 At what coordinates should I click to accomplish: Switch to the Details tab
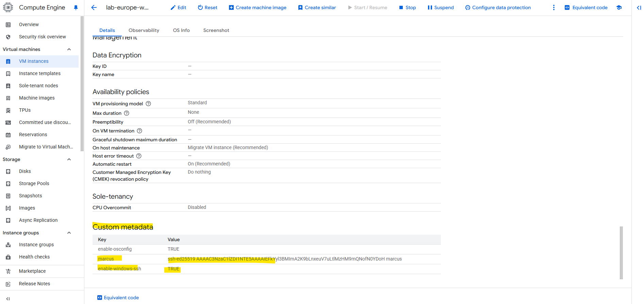[x=107, y=30]
